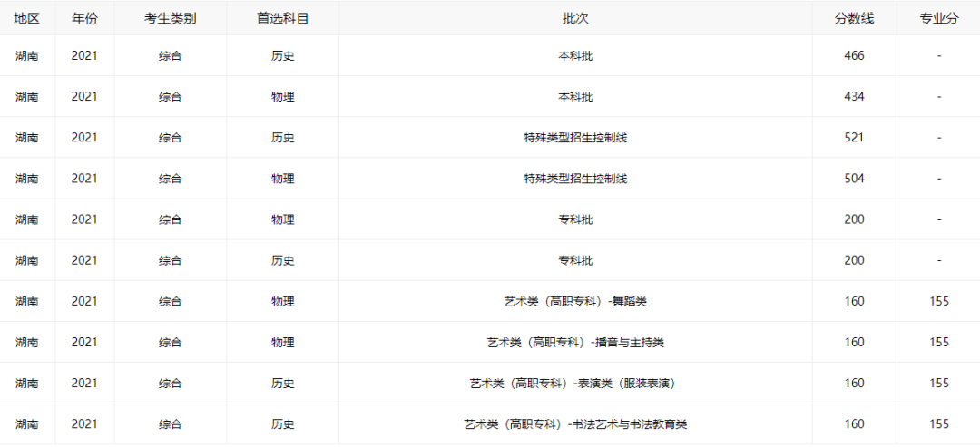Click the score cell showing 434
Screen dimensions: 980x447
coord(854,96)
